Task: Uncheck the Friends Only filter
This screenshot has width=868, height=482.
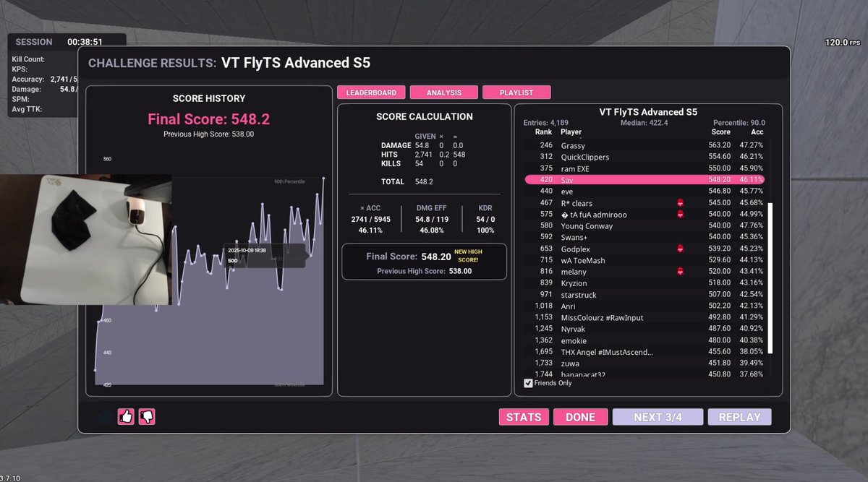Action: coord(529,383)
